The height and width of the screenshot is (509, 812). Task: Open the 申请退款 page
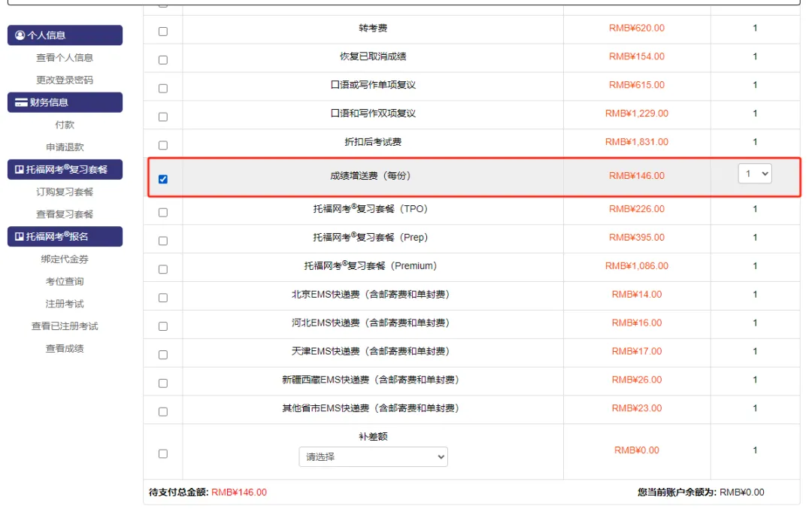click(x=65, y=147)
